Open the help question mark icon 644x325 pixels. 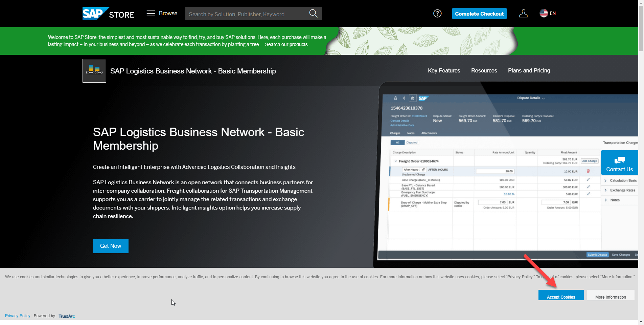tap(437, 14)
